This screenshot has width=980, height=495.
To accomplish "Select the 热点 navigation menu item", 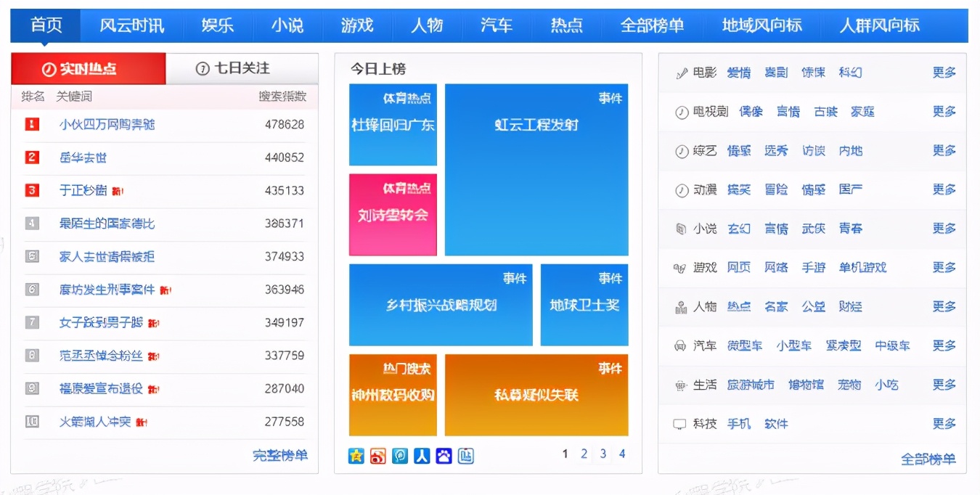I will [x=566, y=25].
